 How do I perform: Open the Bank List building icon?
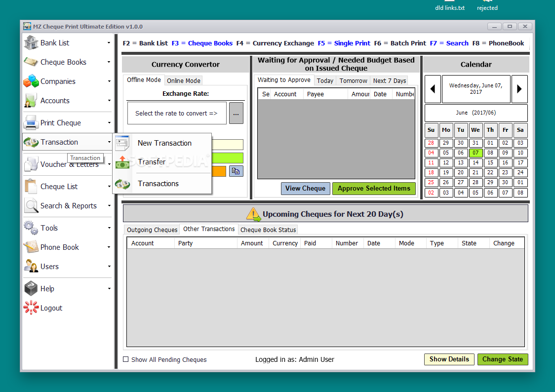click(31, 43)
